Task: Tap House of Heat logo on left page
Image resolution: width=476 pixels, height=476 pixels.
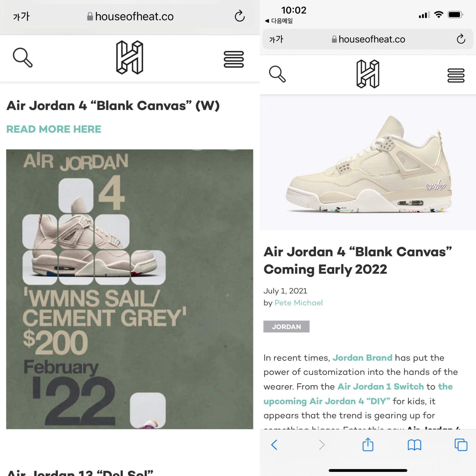Action: [130, 57]
